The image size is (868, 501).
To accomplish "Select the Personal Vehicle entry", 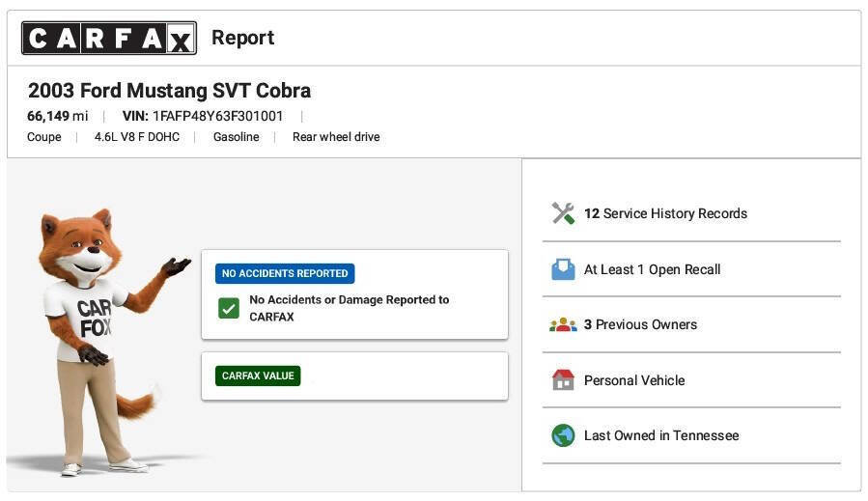I will [x=634, y=380].
